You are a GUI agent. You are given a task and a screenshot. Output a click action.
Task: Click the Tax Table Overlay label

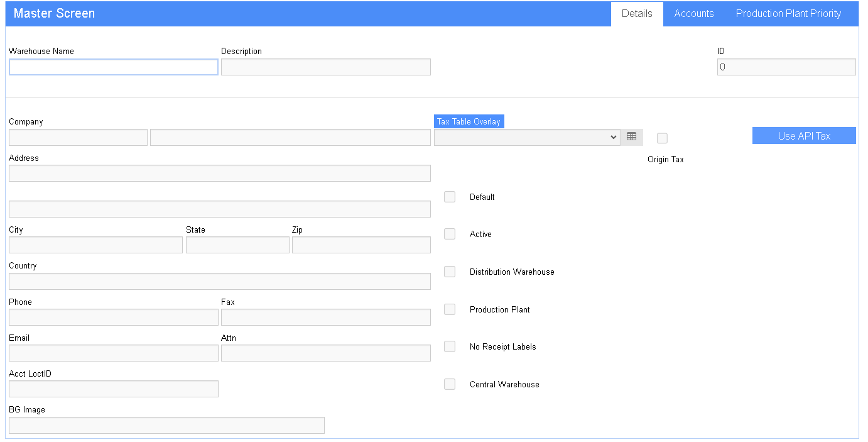click(469, 121)
